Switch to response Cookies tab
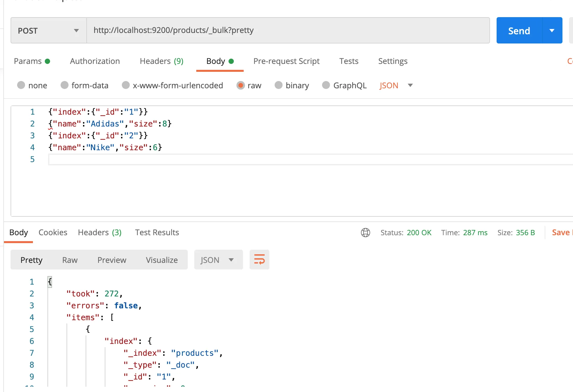The image size is (573, 392). coord(53,233)
